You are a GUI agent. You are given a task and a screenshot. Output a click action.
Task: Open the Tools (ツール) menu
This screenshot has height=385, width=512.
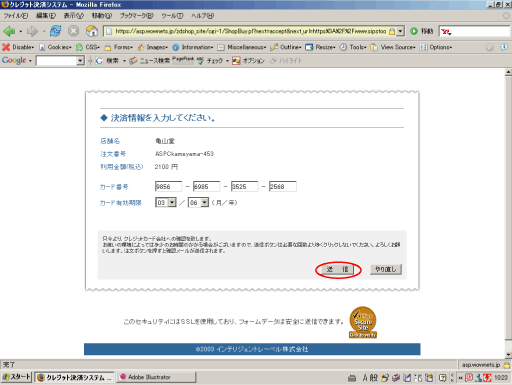pos(172,16)
